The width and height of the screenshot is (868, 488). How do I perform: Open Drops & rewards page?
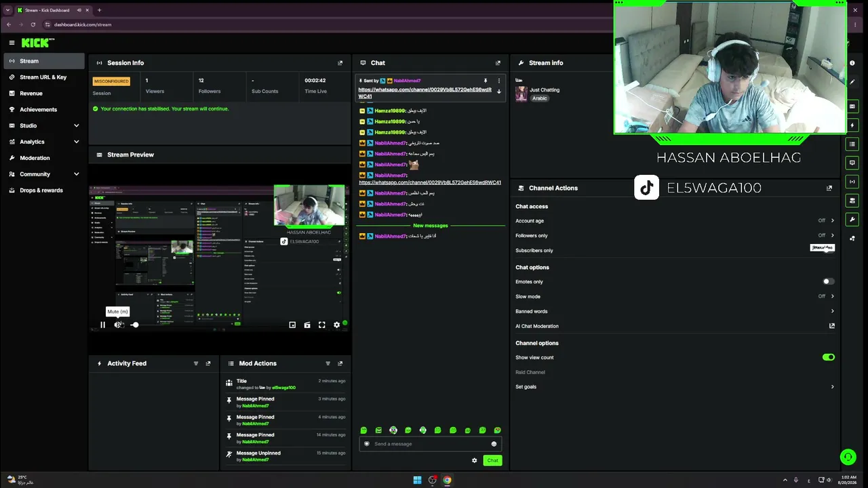pos(44,190)
